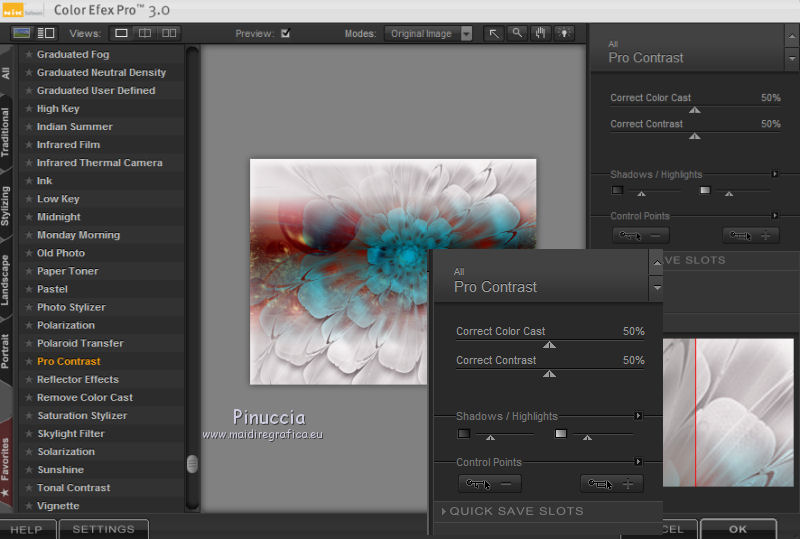Toggle favorite star beside Old Photo
The width and height of the screenshot is (800, 539).
[29, 253]
